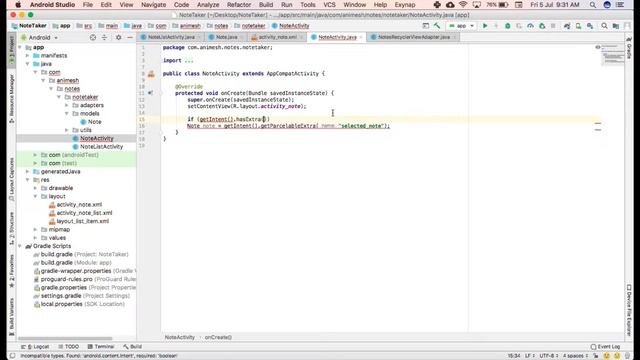The image size is (640, 360).
Task: Expand folded import statement in editor
Action: click(x=189, y=60)
